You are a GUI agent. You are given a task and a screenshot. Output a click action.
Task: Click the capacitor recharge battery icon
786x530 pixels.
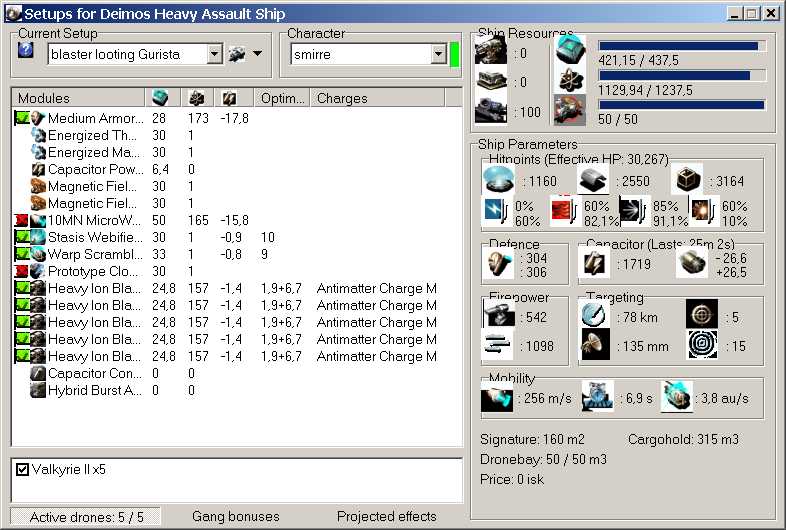tap(691, 264)
